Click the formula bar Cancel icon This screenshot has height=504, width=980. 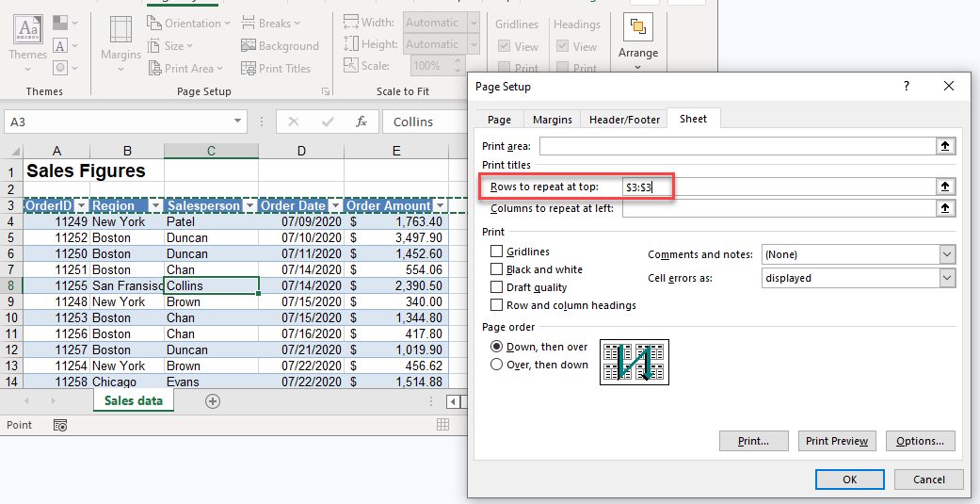point(293,122)
